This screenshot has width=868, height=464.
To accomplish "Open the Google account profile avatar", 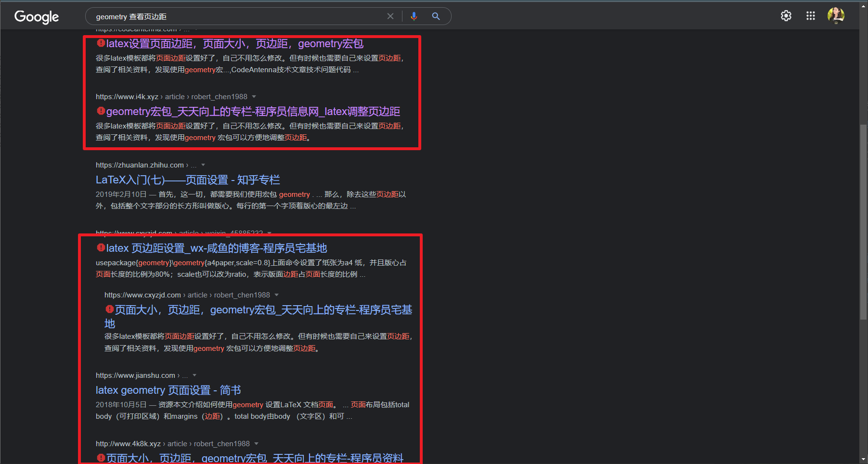I will coord(836,16).
